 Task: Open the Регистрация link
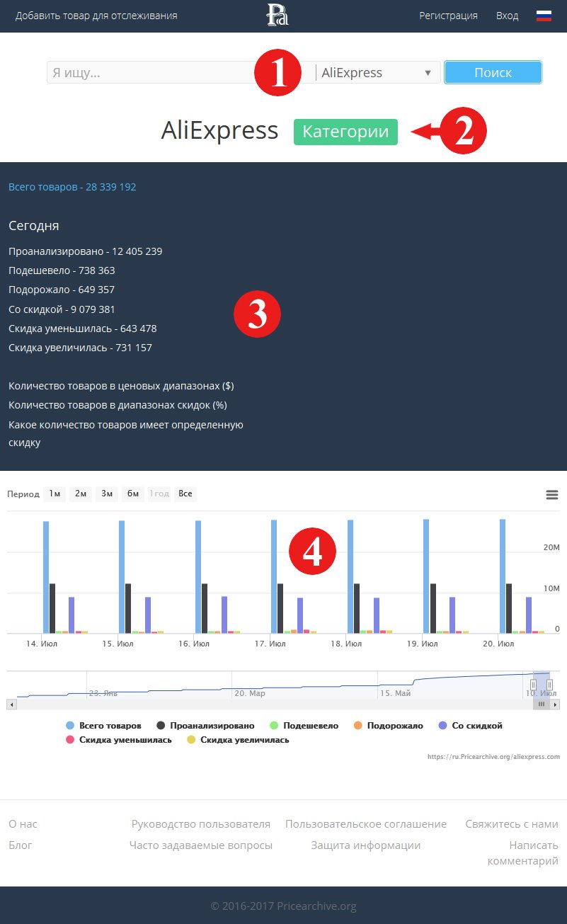tap(448, 16)
